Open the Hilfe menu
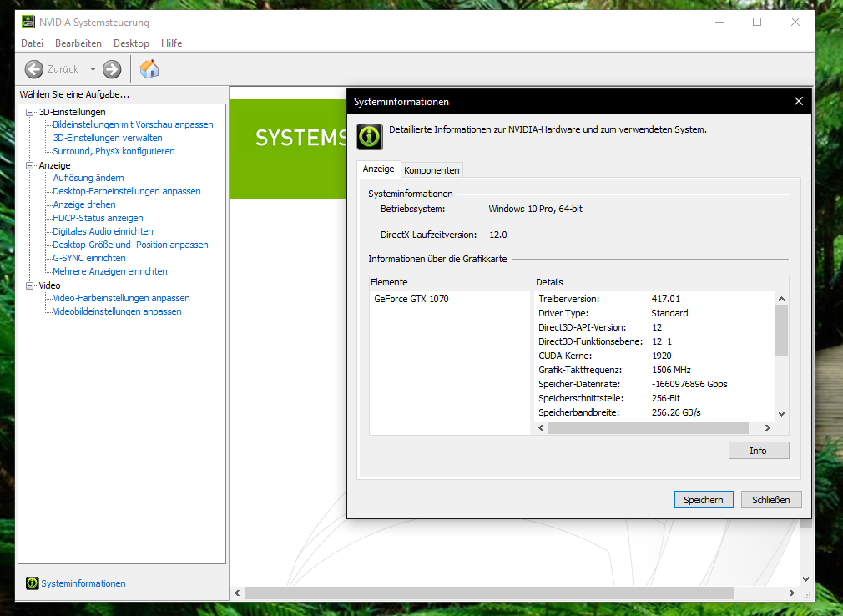The height and width of the screenshot is (616, 843). coord(171,43)
